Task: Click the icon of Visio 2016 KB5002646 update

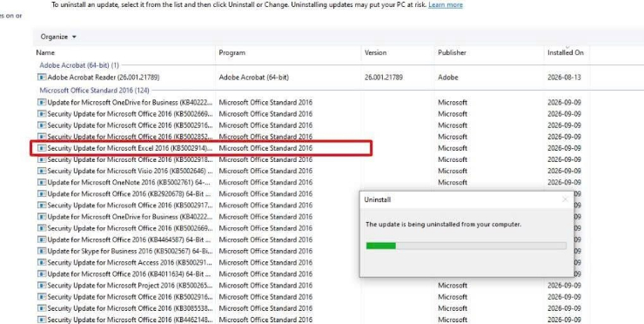Action: click(42, 171)
